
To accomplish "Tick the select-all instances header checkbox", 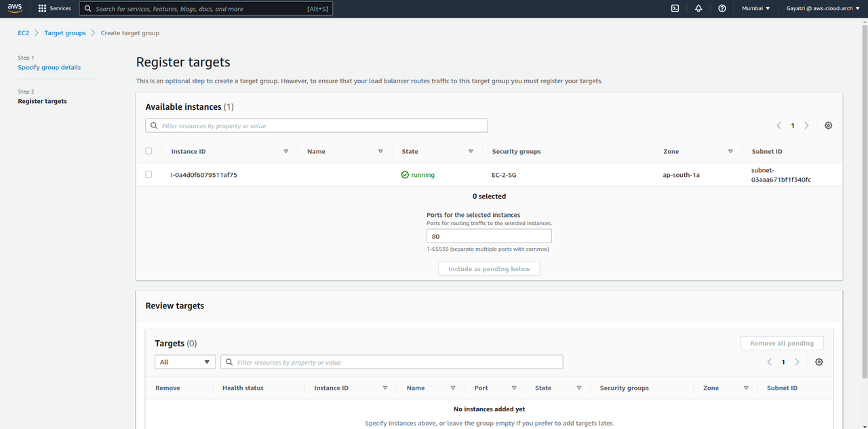I will tap(149, 151).
